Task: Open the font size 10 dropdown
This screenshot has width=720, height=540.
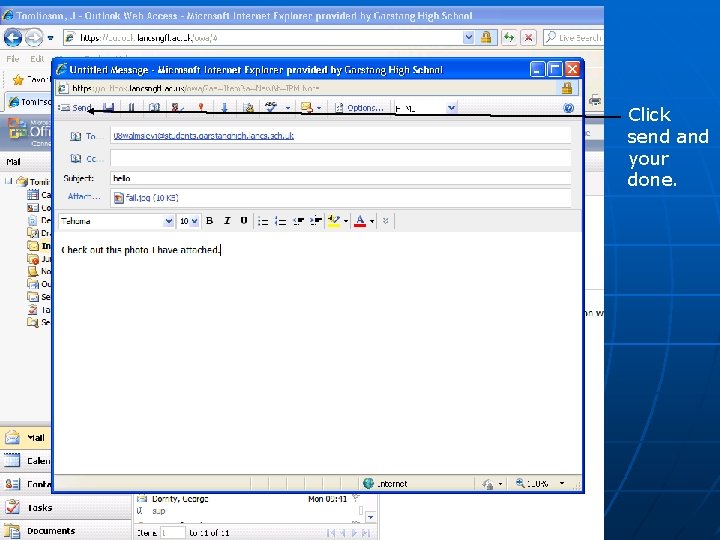Action: tap(194, 221)
